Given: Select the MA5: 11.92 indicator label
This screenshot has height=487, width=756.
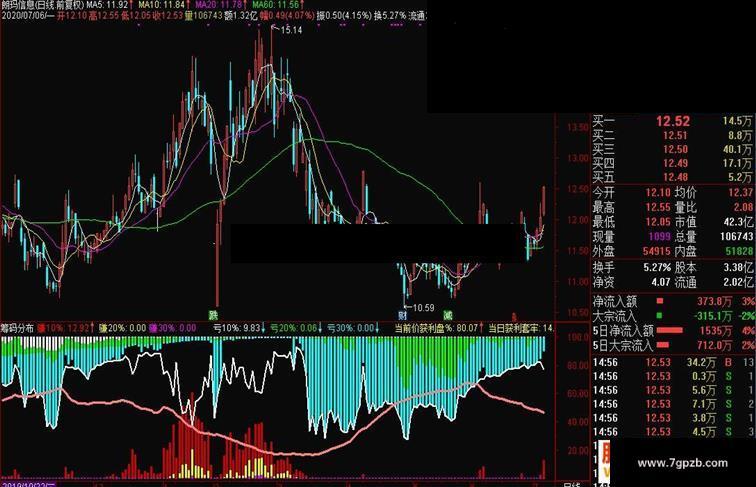Looking at the screenshot, I should point(107,5).
